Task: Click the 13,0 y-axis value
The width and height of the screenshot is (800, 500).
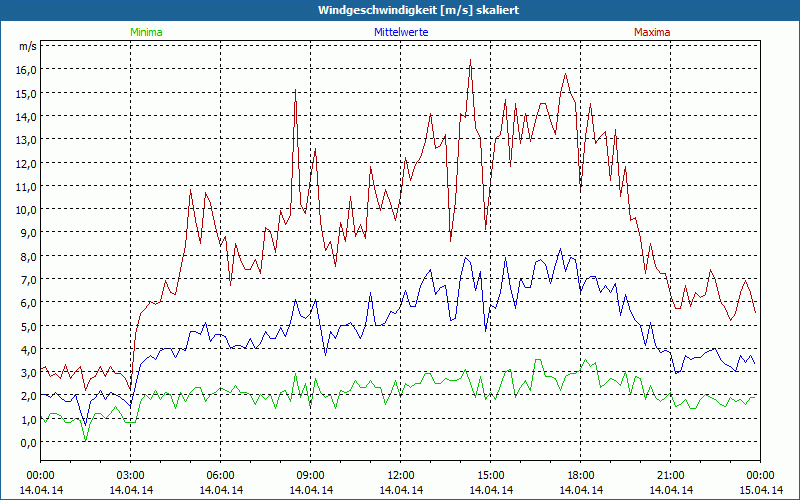Action: point(28,140)
